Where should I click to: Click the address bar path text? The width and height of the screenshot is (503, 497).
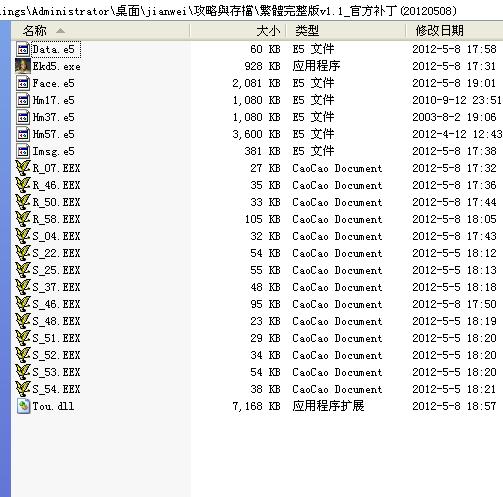tap(228, 11)
